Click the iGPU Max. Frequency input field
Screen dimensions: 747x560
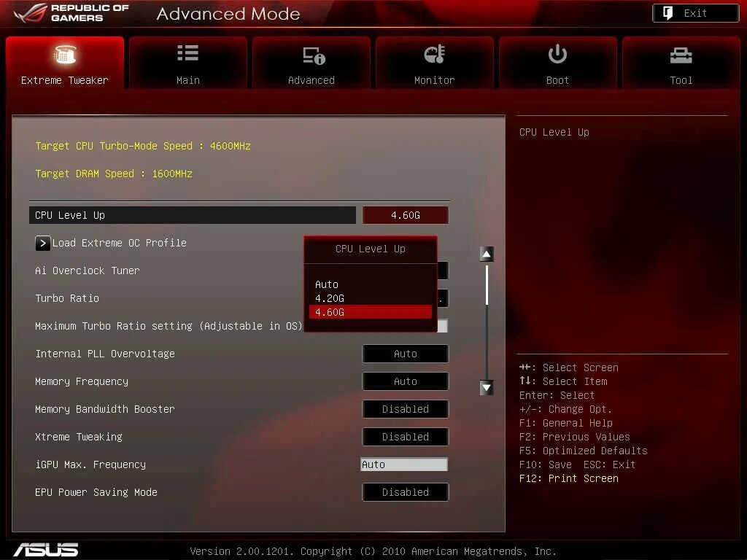tap(404, 464)
